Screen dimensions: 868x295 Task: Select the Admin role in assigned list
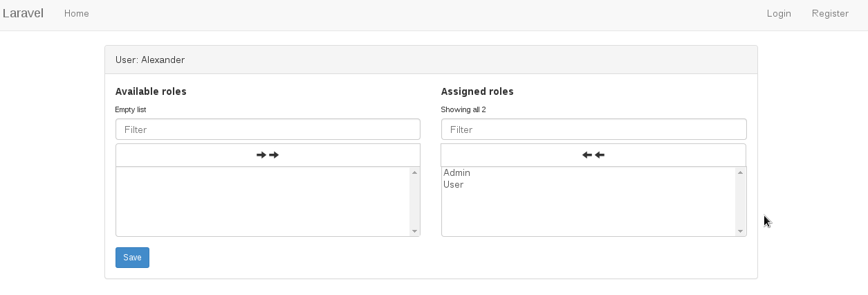[x=457, y=173]
